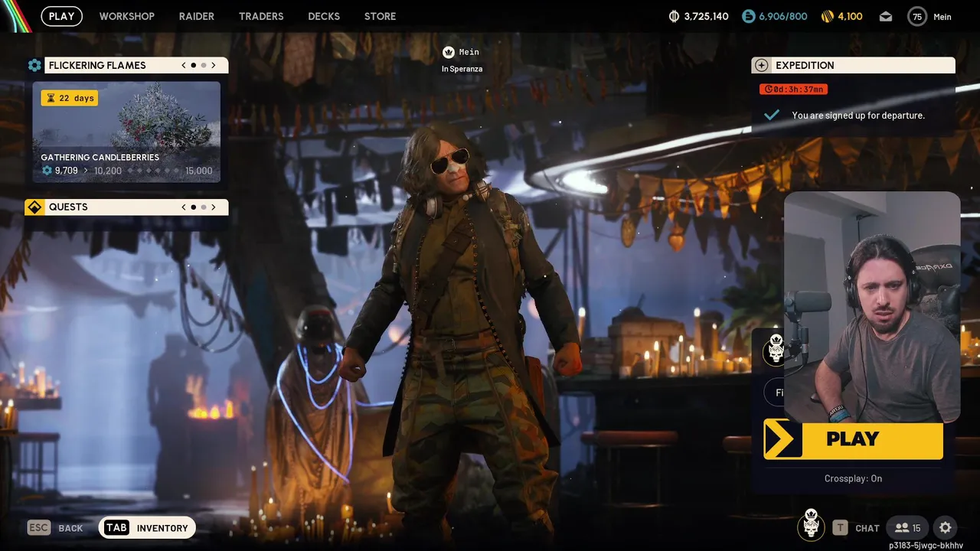The image size is (980, 551).
Task: Click the 22 days timer badge
Action: point(70,98)
